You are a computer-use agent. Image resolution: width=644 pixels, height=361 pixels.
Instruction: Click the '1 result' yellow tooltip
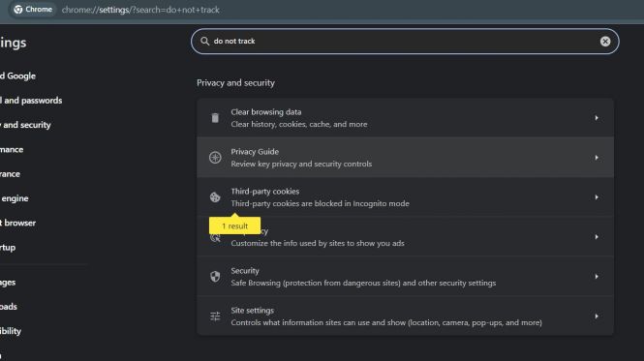234,226
